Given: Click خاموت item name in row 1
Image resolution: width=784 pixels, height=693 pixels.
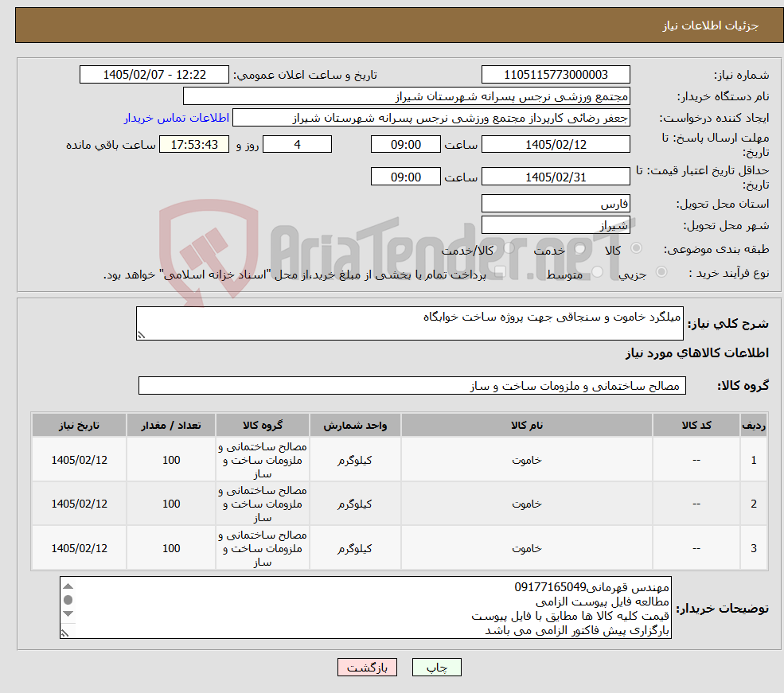Looking at the screenshot, I should pyautogui.click(x=526, y=460).
